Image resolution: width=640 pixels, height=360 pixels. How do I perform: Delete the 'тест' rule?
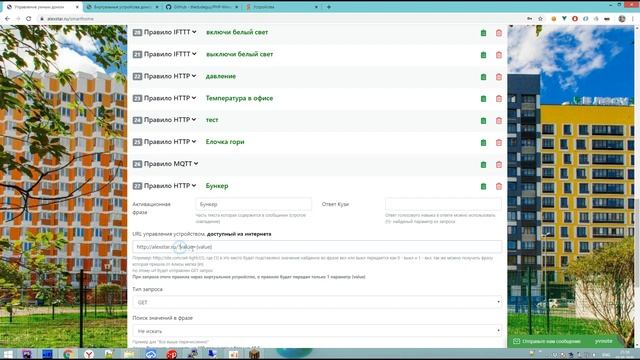click(499, 121)
